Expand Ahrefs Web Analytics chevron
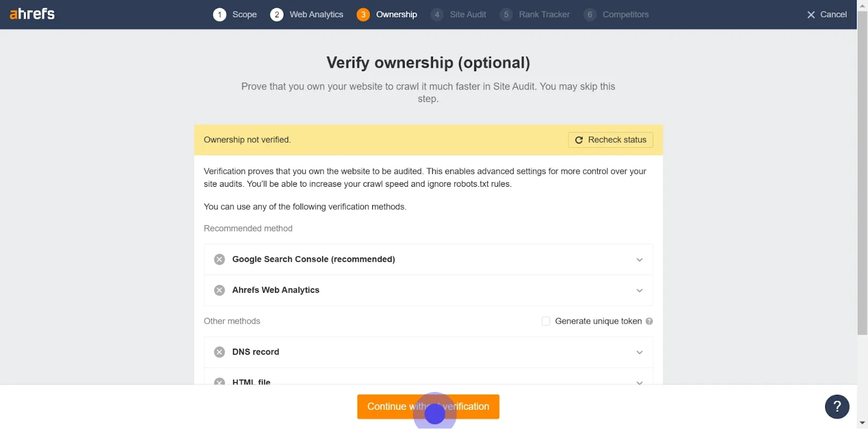Screen dimensions: 868x429 pos(640,291)
